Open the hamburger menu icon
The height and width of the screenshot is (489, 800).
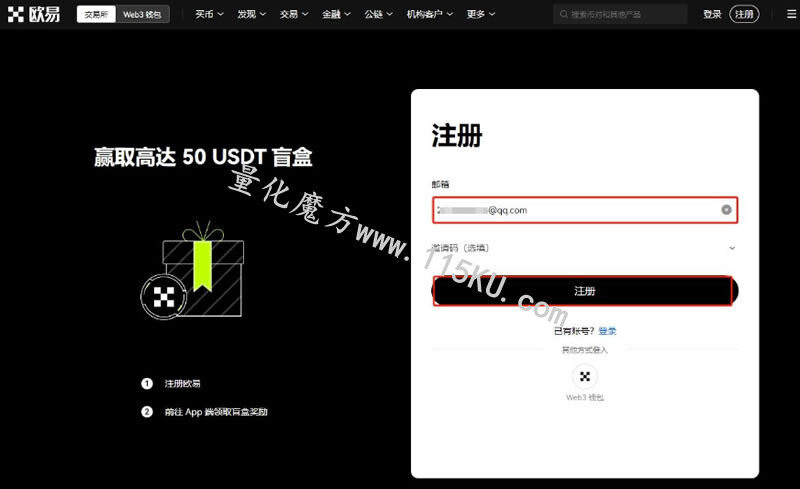[x=791, y=14]
